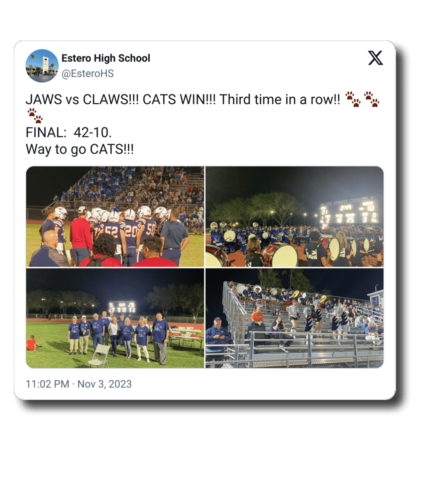Click the Nov 3, 2023 date
Viewport: 426px width, 504px height.
click(x=104, y=384)
